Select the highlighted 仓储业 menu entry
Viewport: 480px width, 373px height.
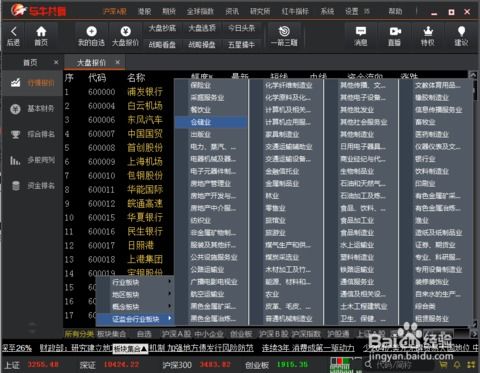point(211,122)
